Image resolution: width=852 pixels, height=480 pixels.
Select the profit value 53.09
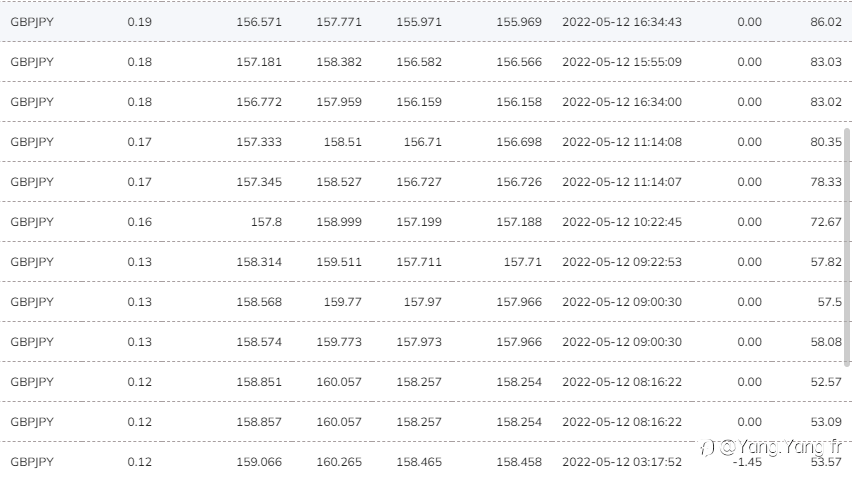pos(826,422)
